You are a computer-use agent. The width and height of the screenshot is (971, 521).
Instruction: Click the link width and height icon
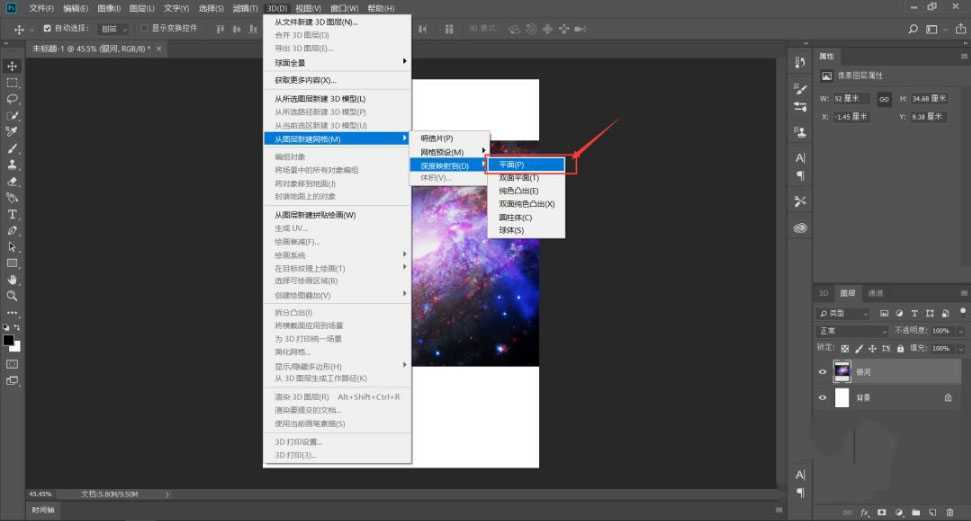(884, 99)
